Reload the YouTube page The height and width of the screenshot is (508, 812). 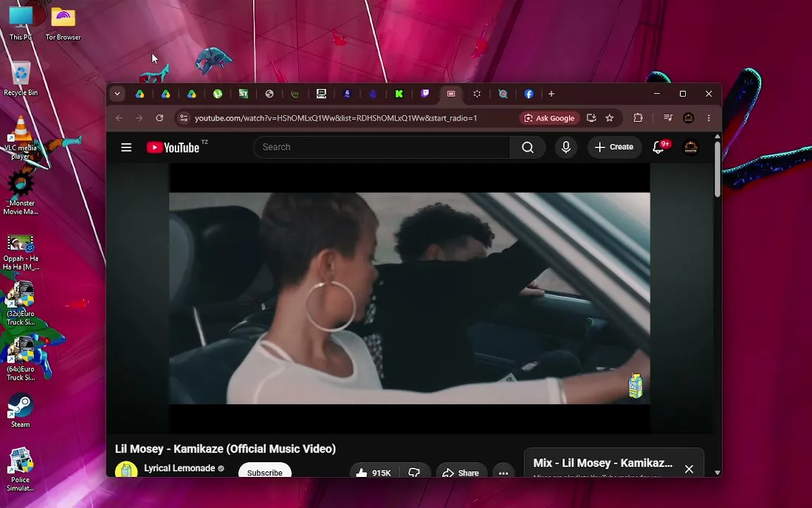coord(159,119)
